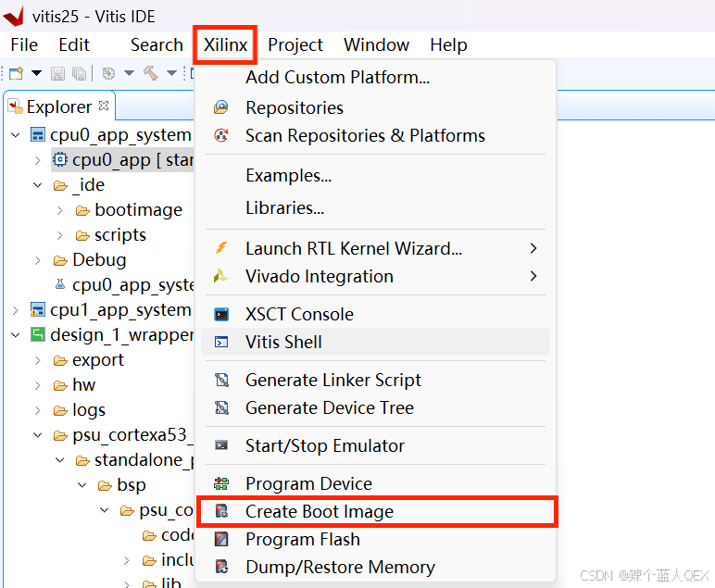This screenshot has width=715, height=588.
Task: Click the cpu0_app application chip icon
Action: point(59,159)
